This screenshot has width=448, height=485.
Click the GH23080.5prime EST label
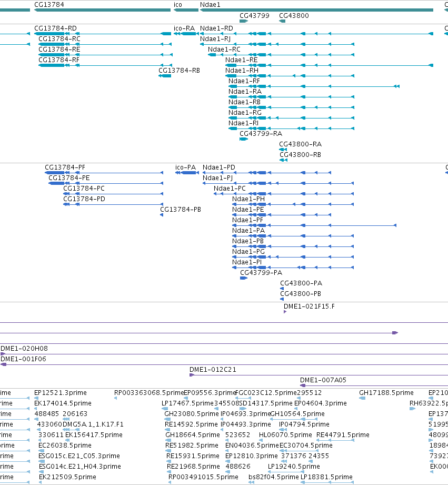click(x=192, y=413)
